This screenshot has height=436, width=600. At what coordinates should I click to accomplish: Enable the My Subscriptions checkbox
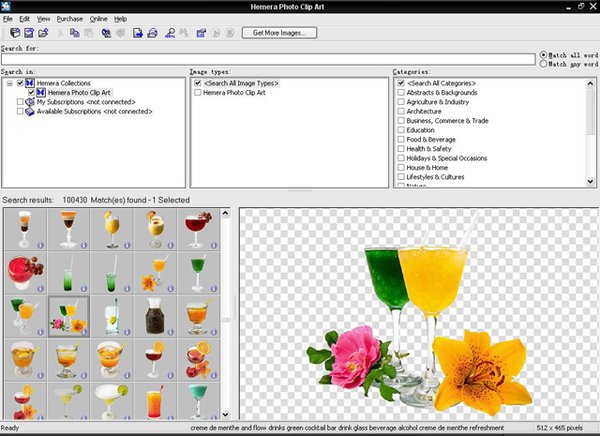point(20,102)
